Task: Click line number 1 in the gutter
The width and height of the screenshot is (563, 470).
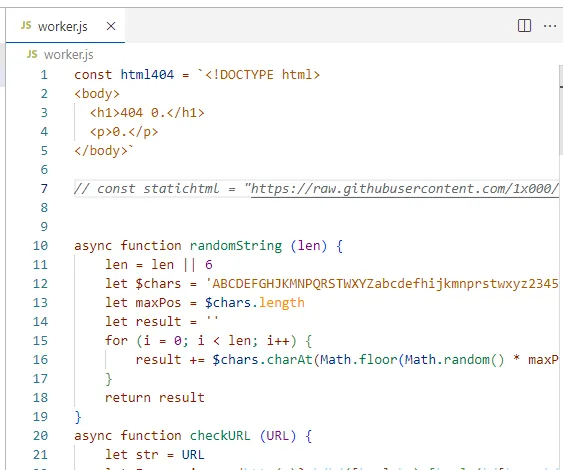Action: tap(44, 75)
